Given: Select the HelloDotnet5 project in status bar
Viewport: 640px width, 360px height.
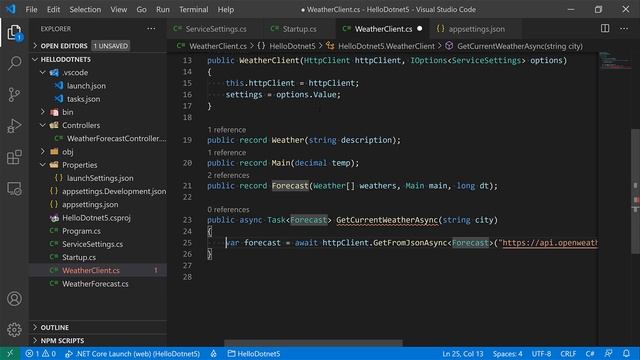Looking at the screenshot, I should (x=254, y=353).
